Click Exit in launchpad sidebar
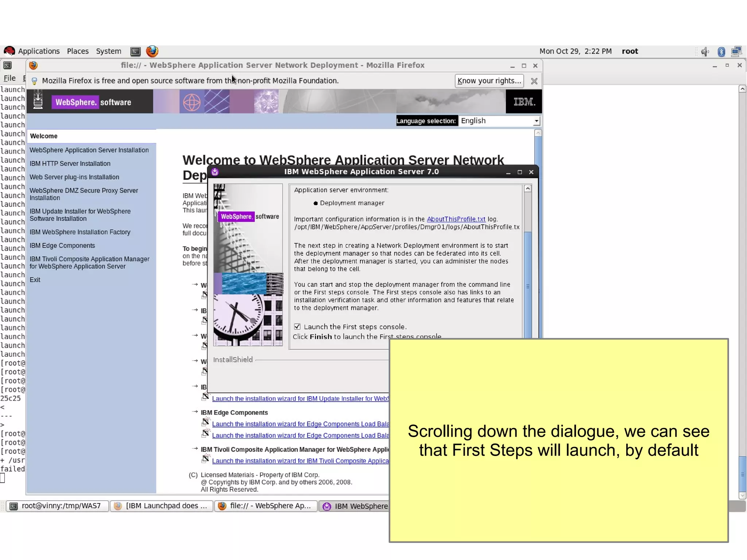 point(35,280)
